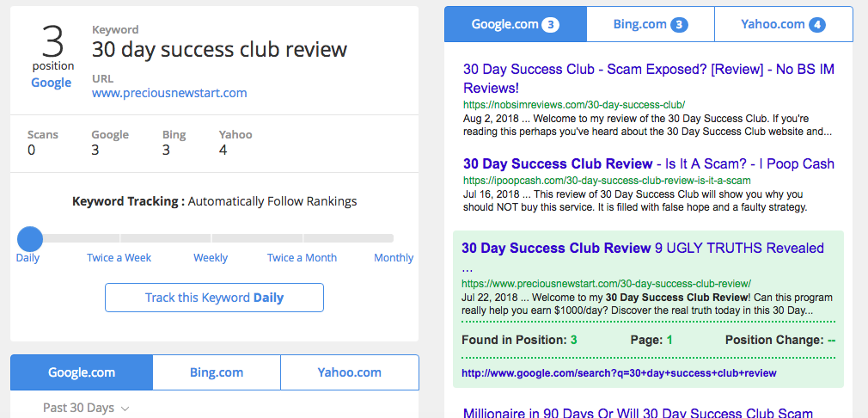Set tracking frequency to Weekly
The width and height of the screenshot is (868, 418).
click(211, 257)
